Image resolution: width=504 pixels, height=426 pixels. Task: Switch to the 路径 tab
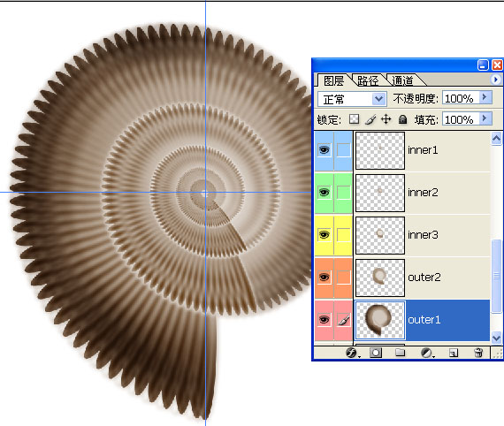(368, 80)
